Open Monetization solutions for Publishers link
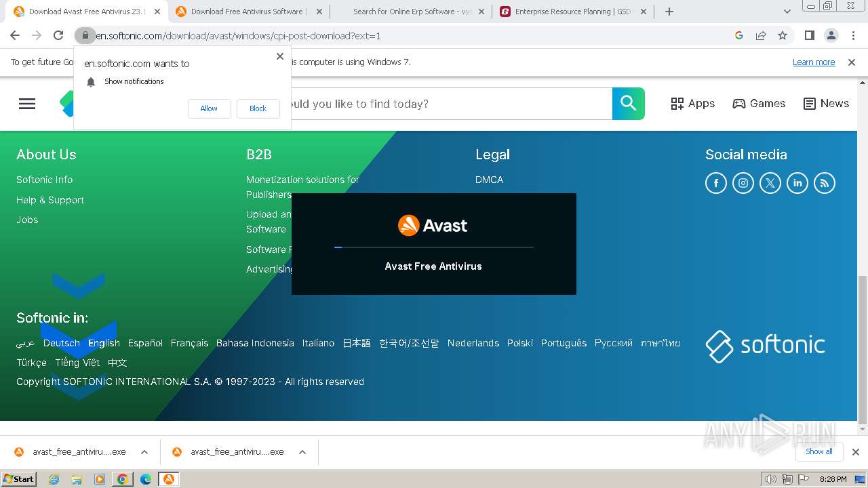This screenshot has height=488, width=868. coord(302,187)
